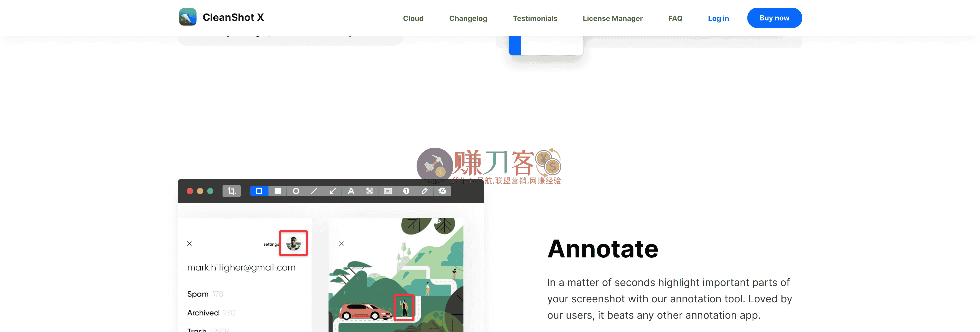Open the Cloud page
This screenshot has height=332, width=980.
413,18
